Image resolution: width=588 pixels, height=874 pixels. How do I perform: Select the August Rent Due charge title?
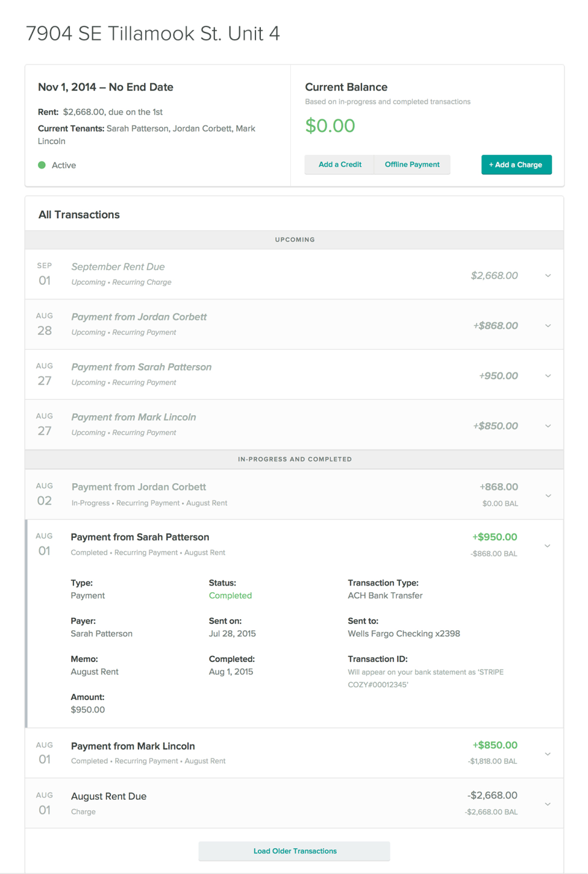click(109, 796)
